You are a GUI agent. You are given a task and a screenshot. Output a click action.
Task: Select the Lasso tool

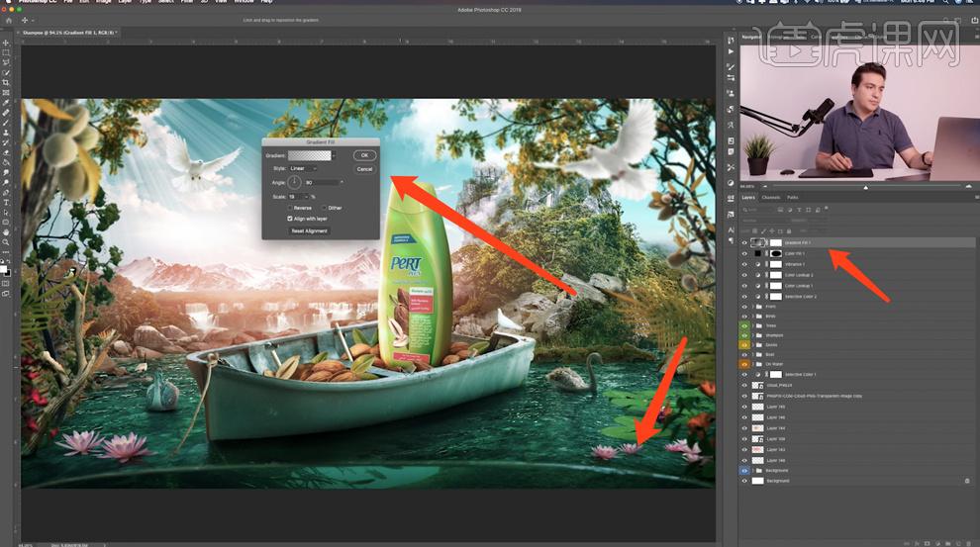7,62
